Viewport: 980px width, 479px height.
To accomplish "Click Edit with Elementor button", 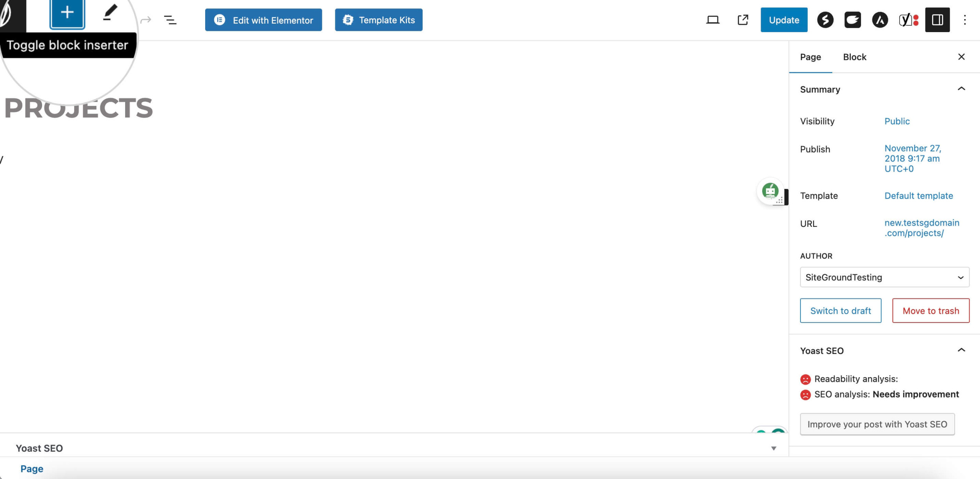I will coord(263,20).
